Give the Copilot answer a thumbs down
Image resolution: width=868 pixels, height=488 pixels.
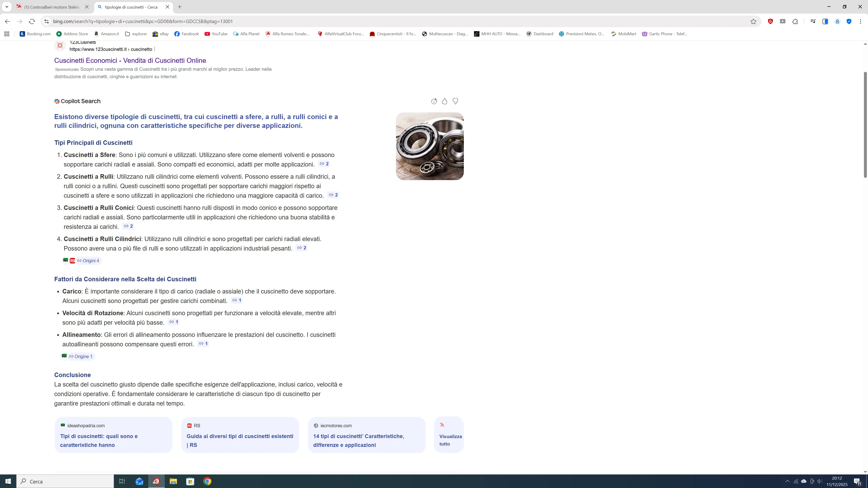click(455, 101)
